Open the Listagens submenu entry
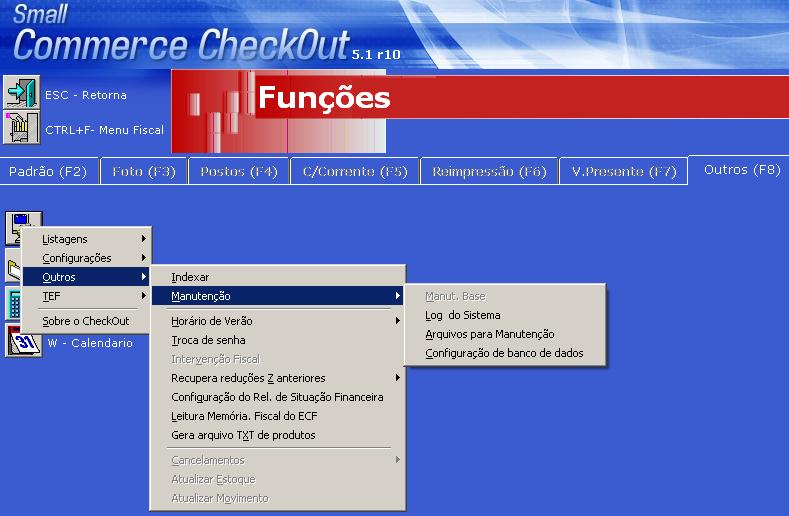789x516 pixels. click(x=86, y=239)
